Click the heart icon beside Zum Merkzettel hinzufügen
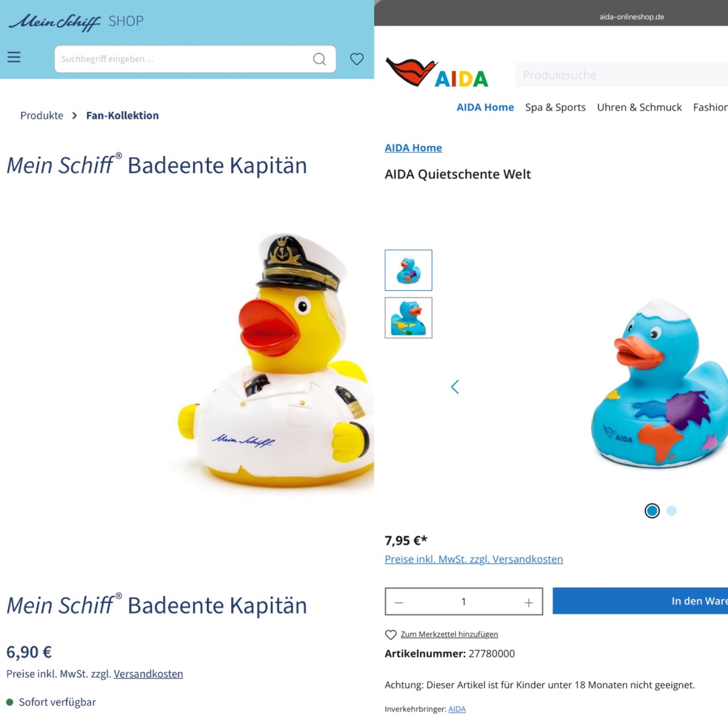 click(x=391, y=635)
